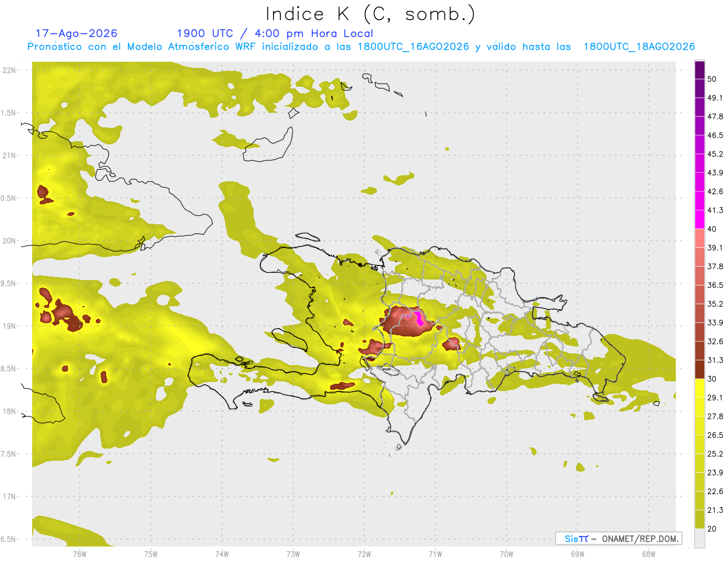Click the color scale value "35.2"
This screenshot has width=728, height=562.
[715, 304]
